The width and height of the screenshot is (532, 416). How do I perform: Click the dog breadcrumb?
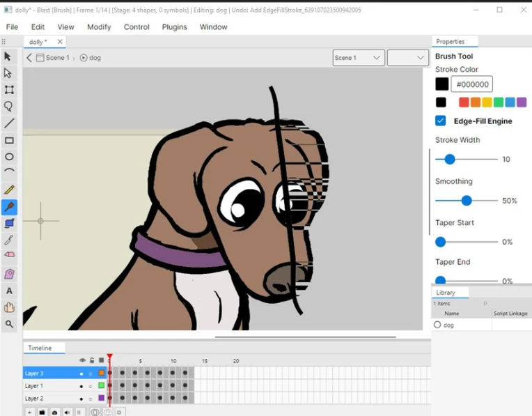pyautogui.click(x=91, y=58)
